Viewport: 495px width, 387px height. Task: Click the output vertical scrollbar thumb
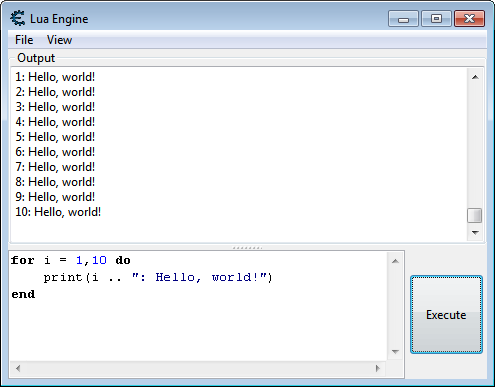(x=475, y=215)
